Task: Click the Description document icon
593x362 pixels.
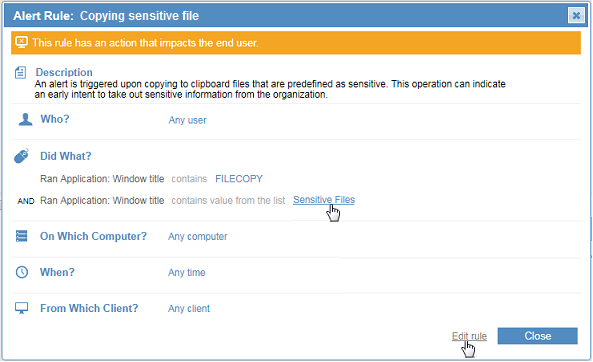Action: coord(20,72)
